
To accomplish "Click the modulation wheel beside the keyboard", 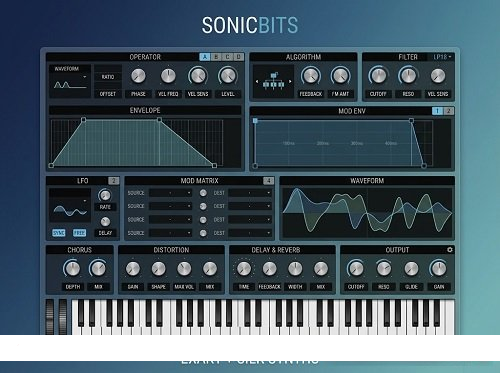I will click(x=63, y=317).
